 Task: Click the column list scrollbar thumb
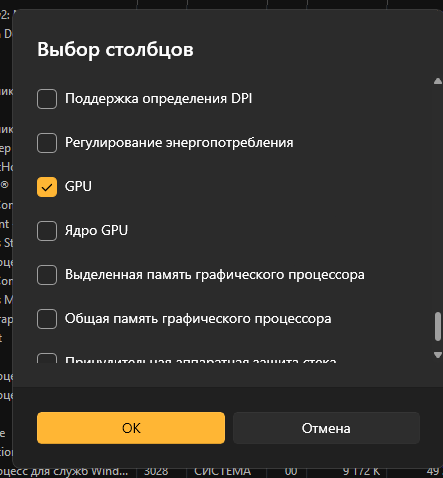pyautogui.click(x=438, y=327)
